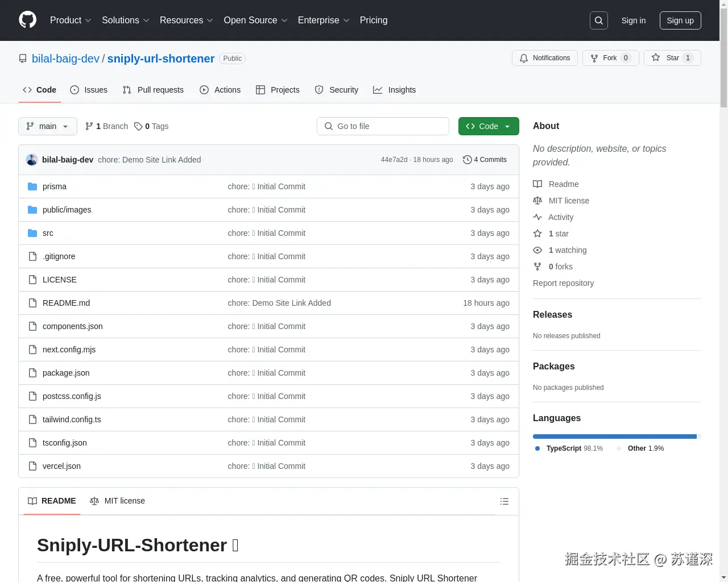This screenshot has width=728, height=582.
Task: Switch to the Issues tab
Action: pos(89,90)
